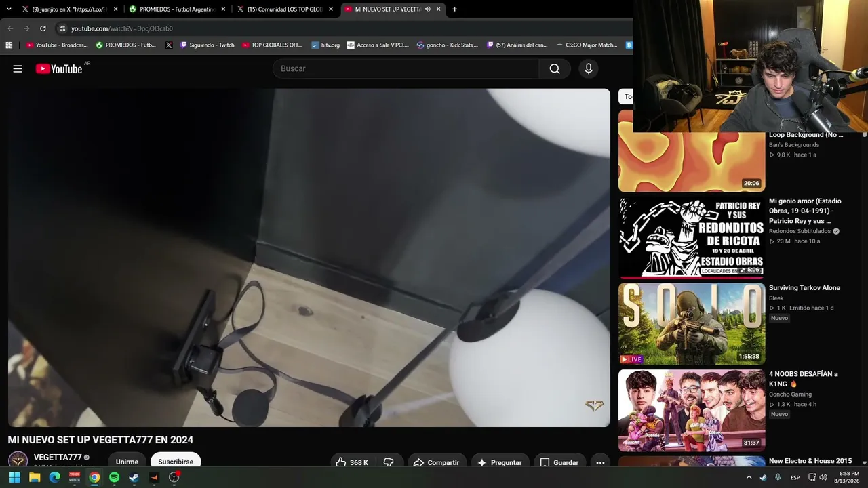
Task: Close the juanjito en X tab
Action: click(115, 9)
